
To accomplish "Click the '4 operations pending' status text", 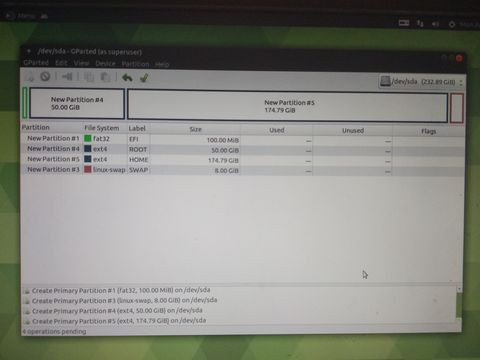I will [x=54, y=331].
